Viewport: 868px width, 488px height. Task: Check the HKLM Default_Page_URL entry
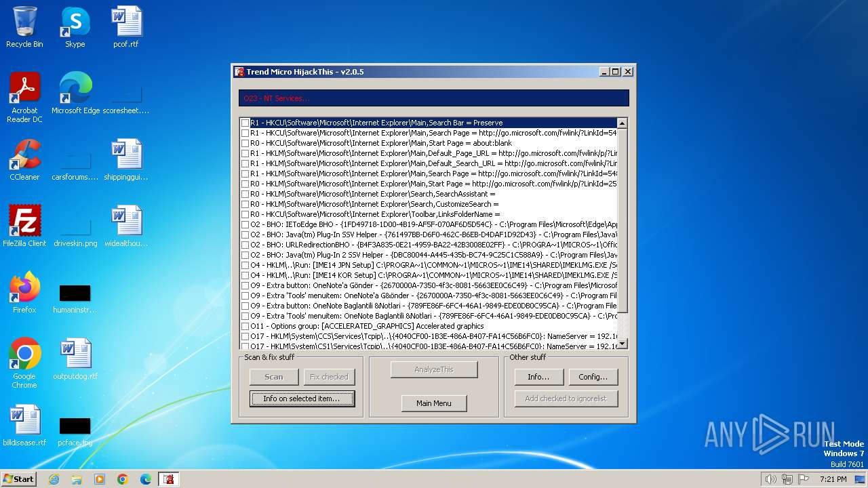pyautogui.click(x=245, y=153)
